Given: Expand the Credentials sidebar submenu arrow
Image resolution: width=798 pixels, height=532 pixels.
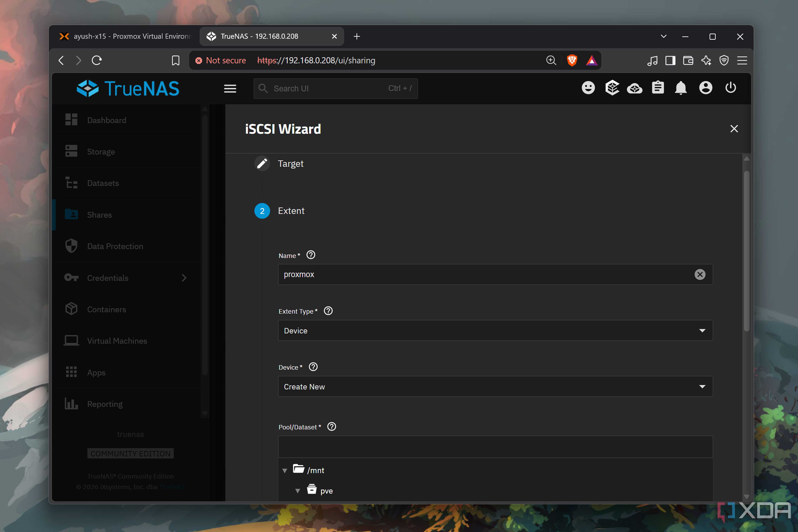Looking at the screenshot, I should (x=184, y=278).
